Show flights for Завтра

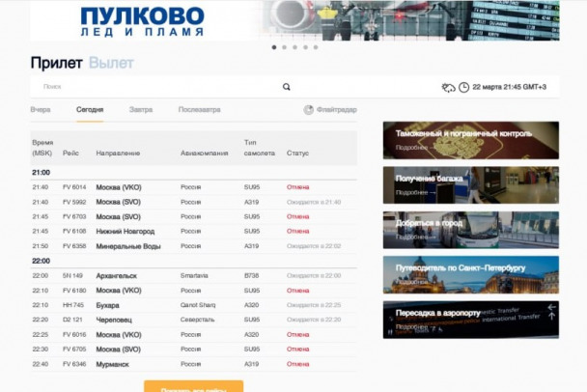click(141, 110)
